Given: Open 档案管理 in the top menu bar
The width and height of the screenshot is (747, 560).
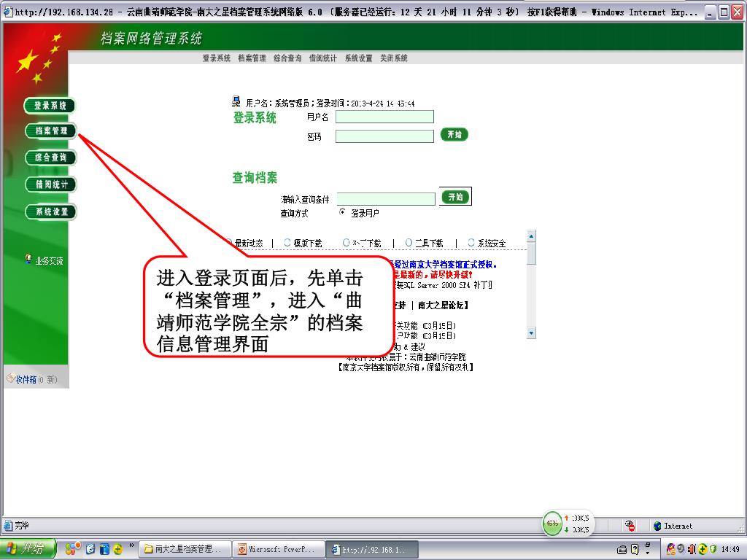Looking at the screenshot, I should pos(252,58).
